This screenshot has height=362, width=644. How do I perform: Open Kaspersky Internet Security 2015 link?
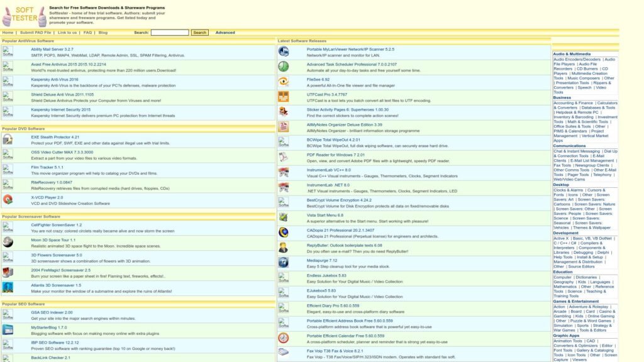click(61, 109)
